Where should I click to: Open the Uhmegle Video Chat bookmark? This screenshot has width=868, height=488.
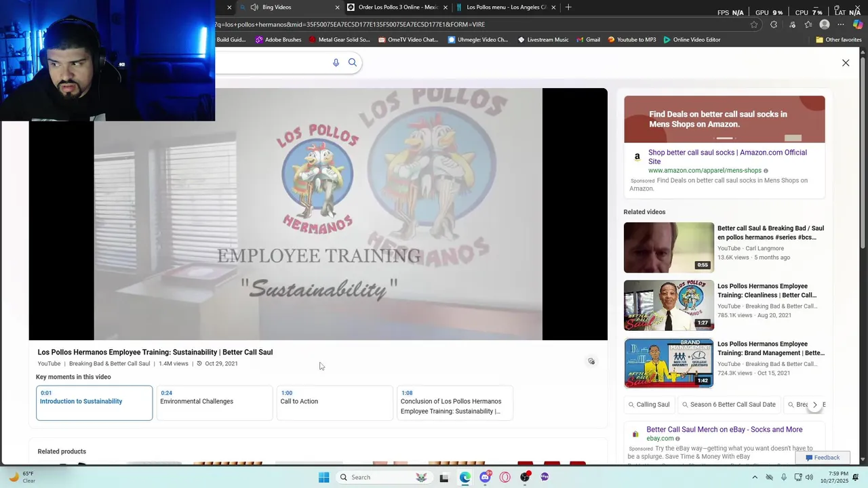[478, 40]
